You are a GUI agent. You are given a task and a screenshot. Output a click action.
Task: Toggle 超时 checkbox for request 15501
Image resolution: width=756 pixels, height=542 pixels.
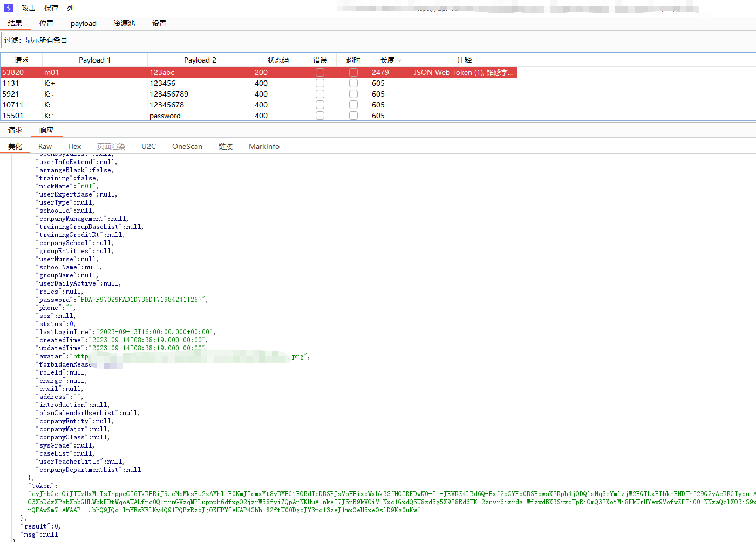point(353,116)
